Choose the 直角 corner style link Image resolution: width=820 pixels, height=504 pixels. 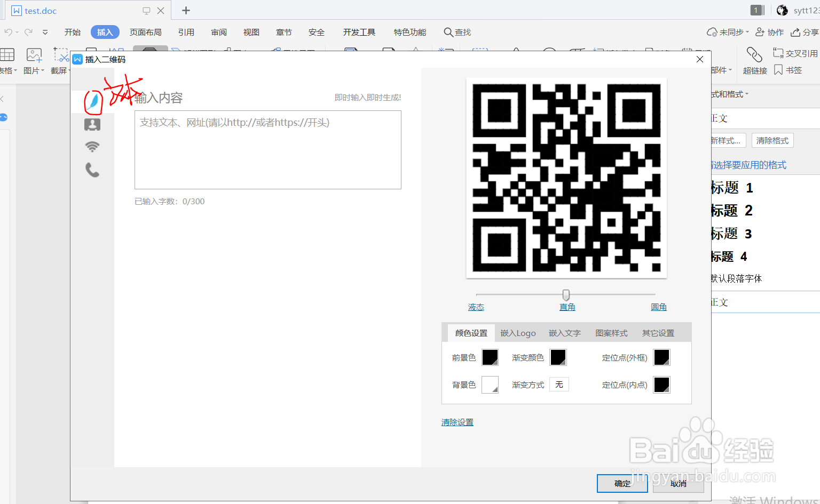[567, 307]
